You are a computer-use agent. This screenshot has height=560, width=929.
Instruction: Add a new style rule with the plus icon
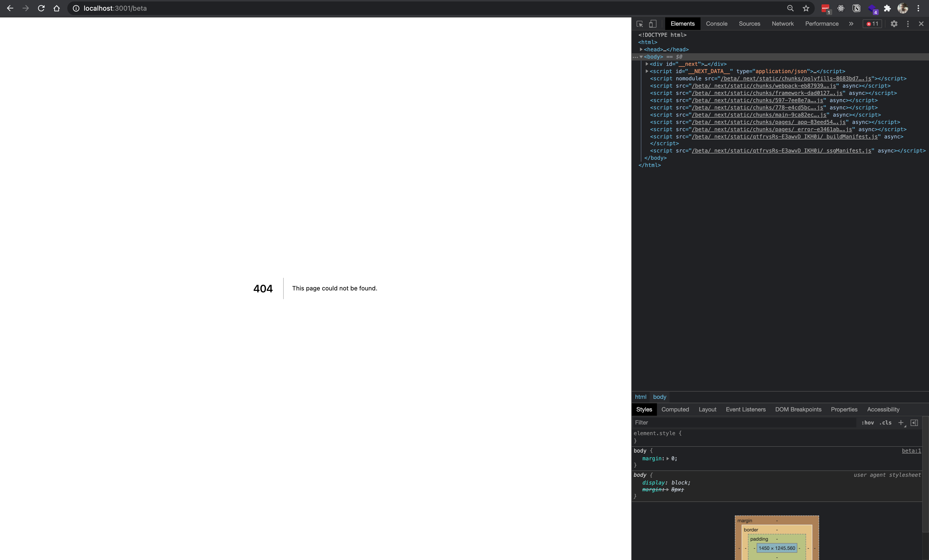tap(901, 423)
